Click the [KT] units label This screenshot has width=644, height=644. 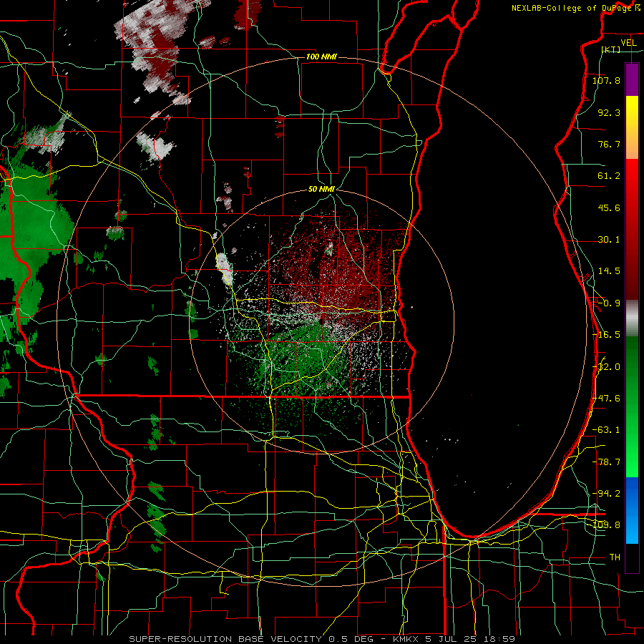611,49
